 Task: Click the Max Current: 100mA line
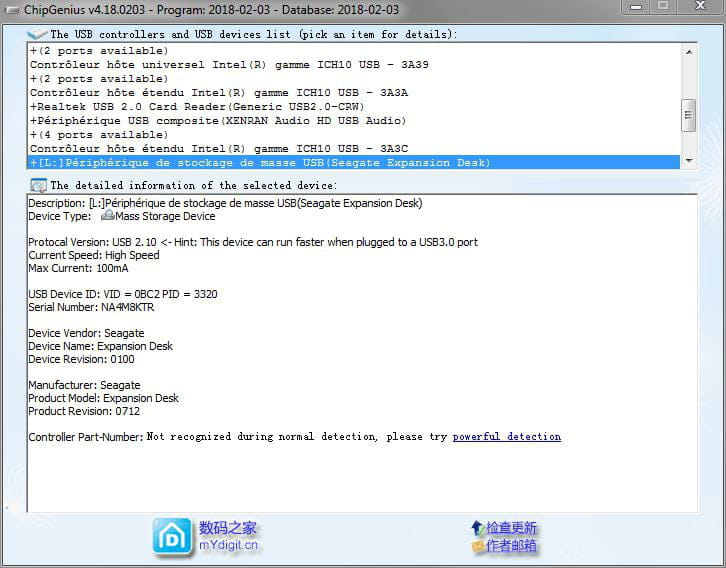coord(78,268)
